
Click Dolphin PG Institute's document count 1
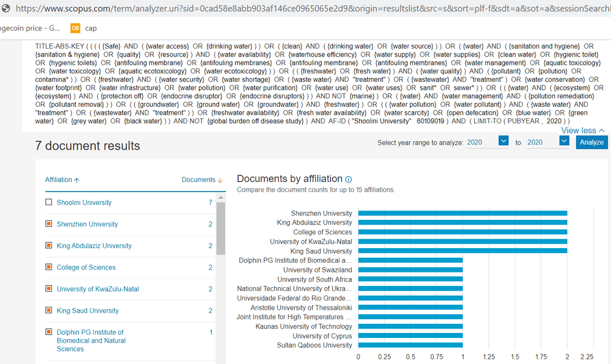point(211,332)
